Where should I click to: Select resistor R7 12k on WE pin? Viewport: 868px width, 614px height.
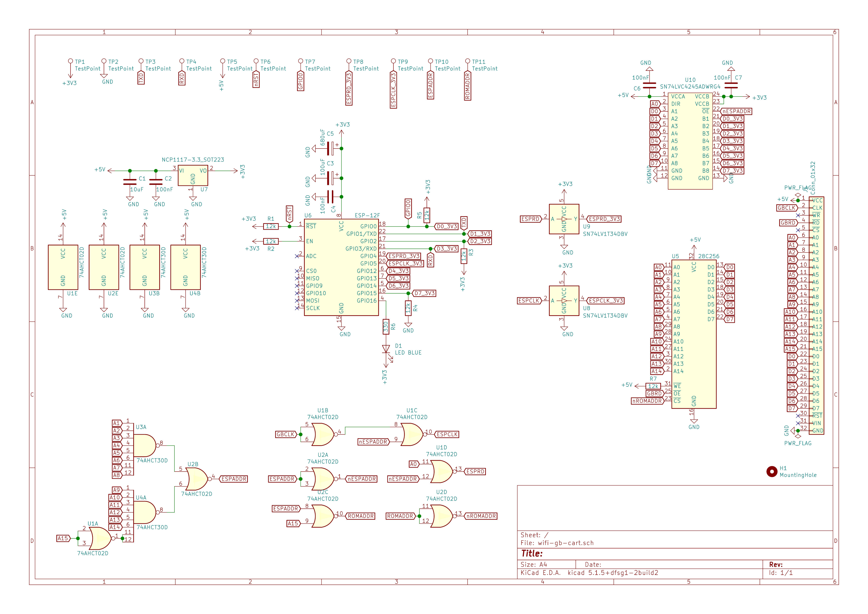point(653,386)
